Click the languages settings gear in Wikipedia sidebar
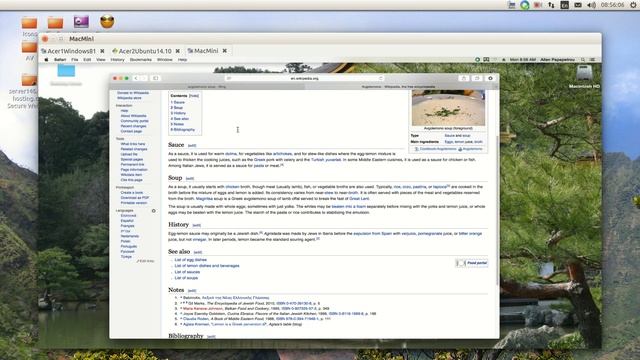Image resolution: width=640 pixels, height=360 pixels. (x=153, y=211)
